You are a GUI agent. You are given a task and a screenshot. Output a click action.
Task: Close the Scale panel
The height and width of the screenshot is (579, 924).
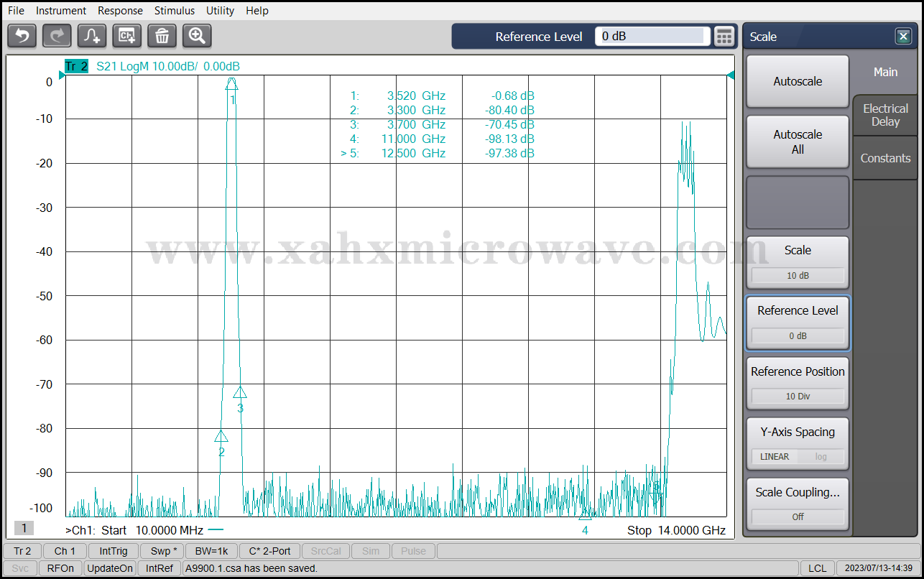click(x=902, y=37)
